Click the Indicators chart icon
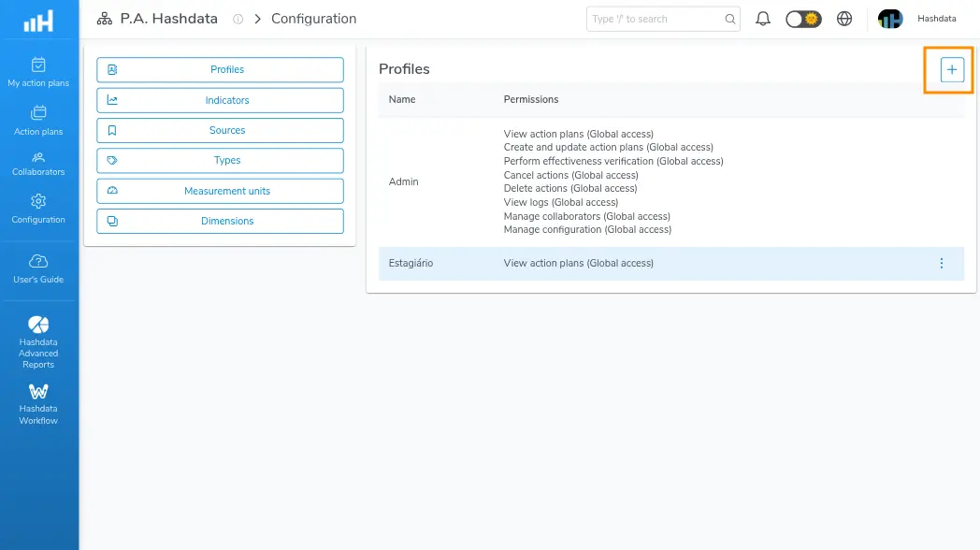Image resolution: width=980 pixels, height=550 pixels. pos(112,100)
